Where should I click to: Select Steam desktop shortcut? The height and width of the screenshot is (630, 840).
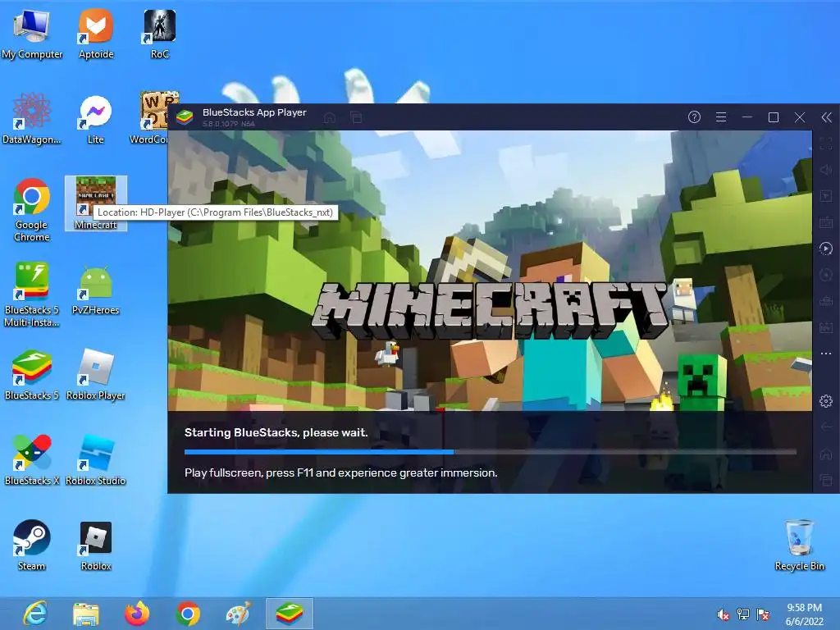click(32, 546)
